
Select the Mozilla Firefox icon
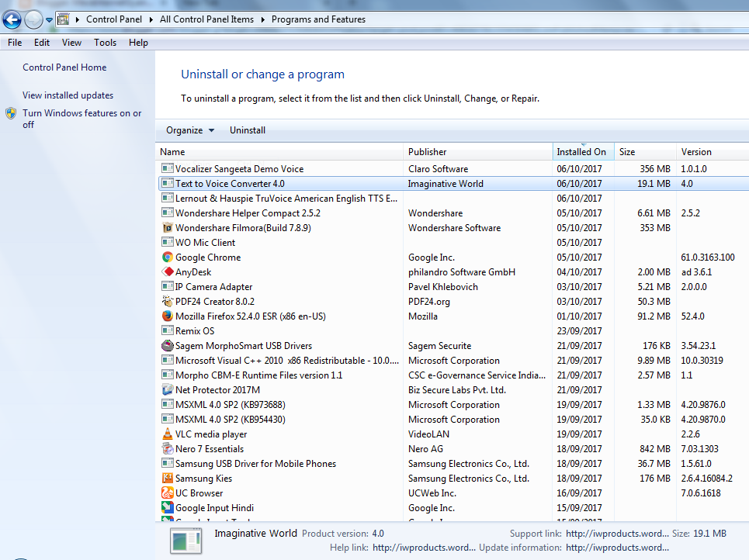point(167,316)
